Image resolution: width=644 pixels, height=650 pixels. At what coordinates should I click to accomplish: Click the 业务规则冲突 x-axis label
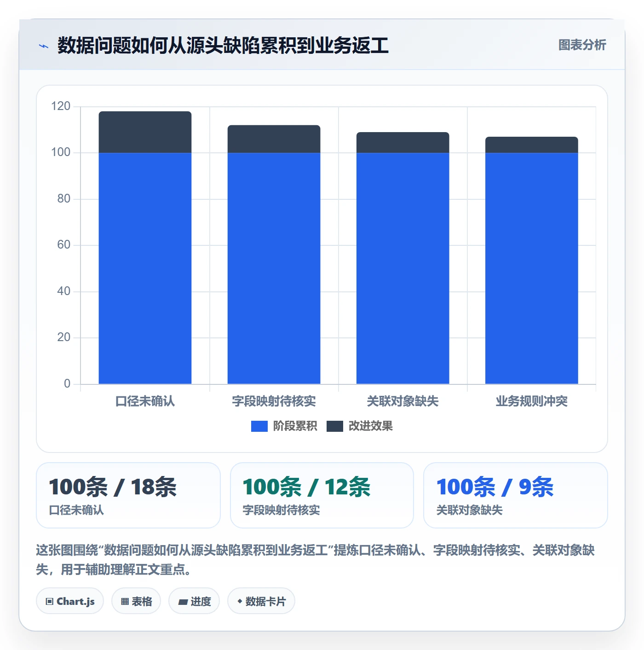tap(531, 401)
